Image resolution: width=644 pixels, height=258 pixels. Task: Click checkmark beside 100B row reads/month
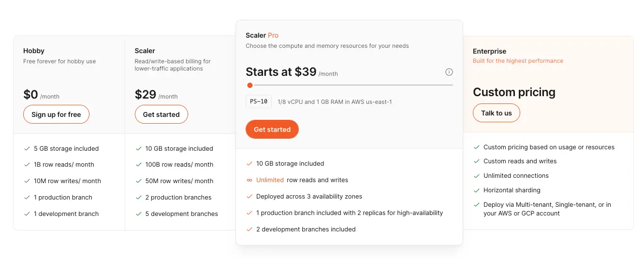pos(139,165)
